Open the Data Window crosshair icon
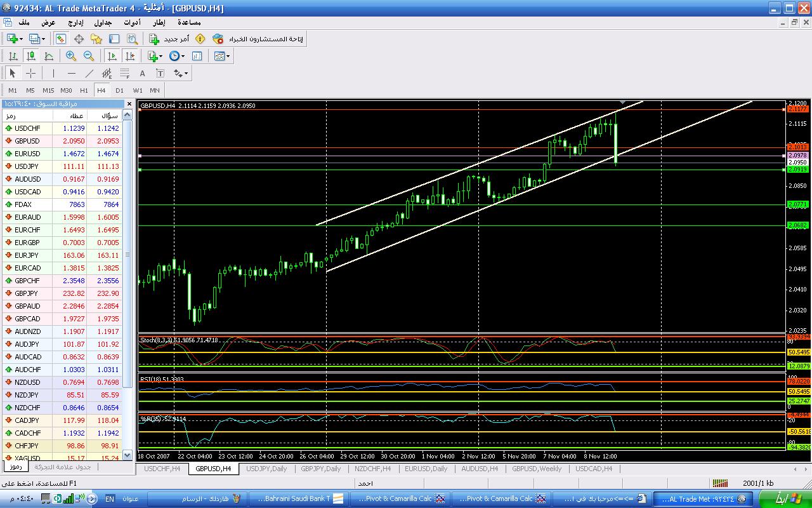812x508 pixels. pyautogui.click(x=79, y=39)
